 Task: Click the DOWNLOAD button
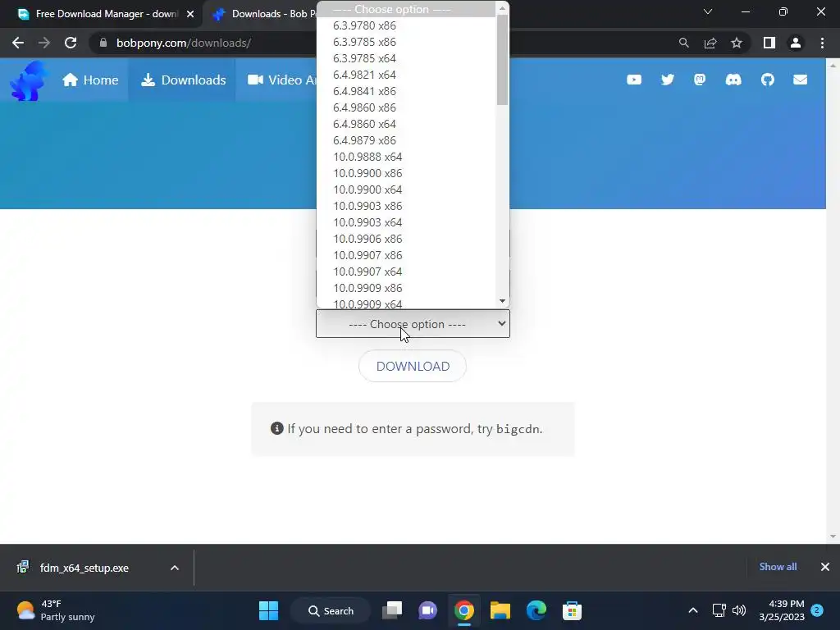413,367
